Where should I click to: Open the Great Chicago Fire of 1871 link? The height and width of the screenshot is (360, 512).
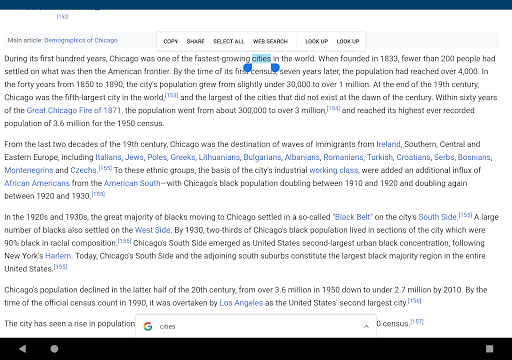tap(74, 110)
